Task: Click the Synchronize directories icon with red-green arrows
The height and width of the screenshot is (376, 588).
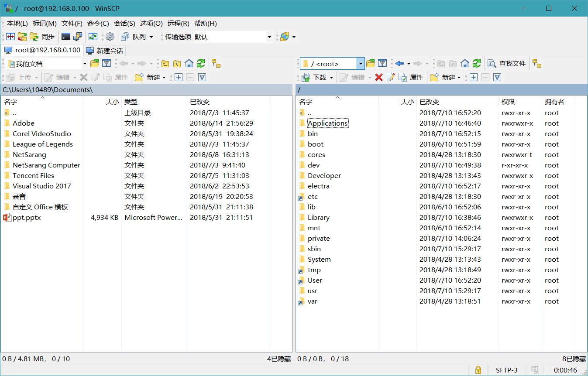Action: coord(22,37)
